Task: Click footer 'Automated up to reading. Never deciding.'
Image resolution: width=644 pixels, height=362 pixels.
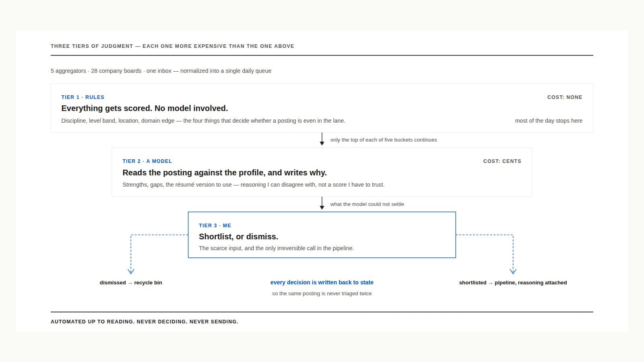Action: pyautogui.click(x=144, y=322)
